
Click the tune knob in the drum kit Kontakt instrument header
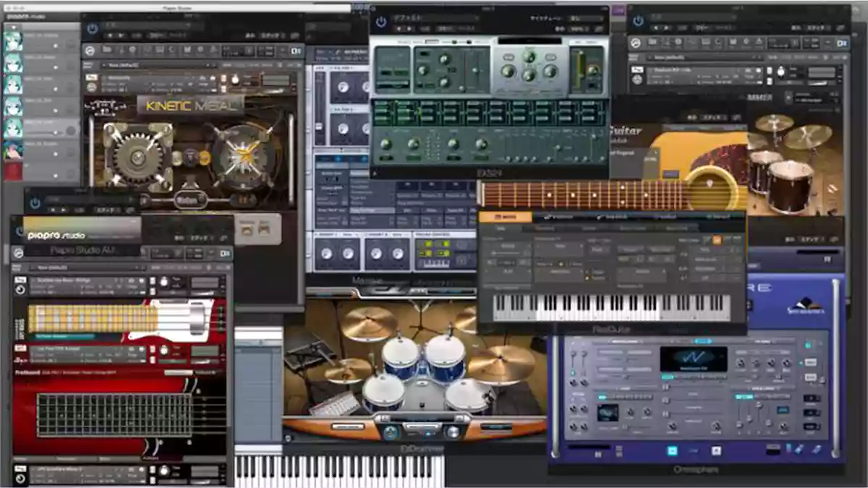coord(782,72)
